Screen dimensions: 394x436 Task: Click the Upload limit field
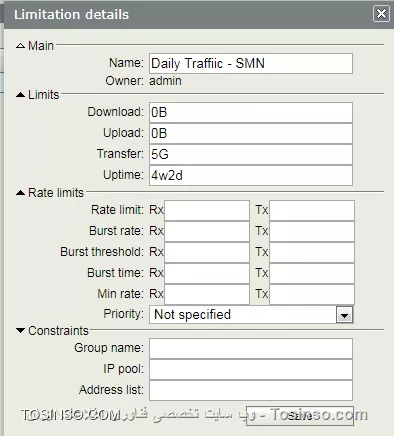click(x=251, y=133)
